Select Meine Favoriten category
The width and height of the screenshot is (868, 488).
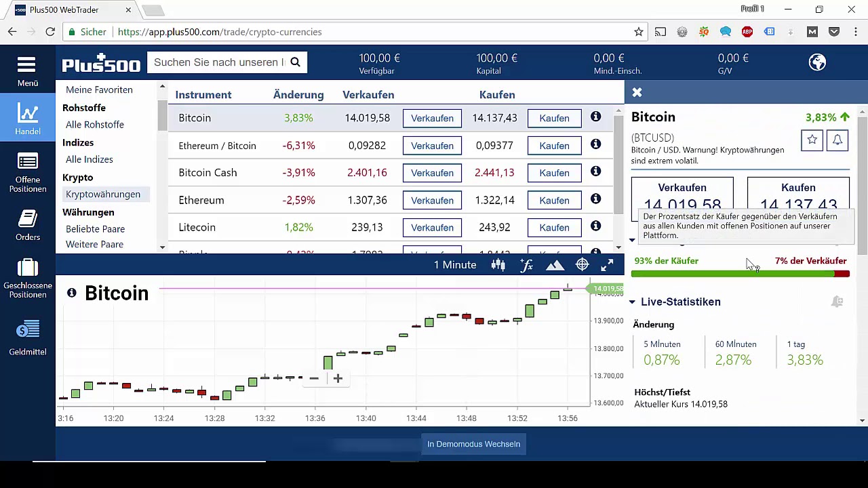99,89
